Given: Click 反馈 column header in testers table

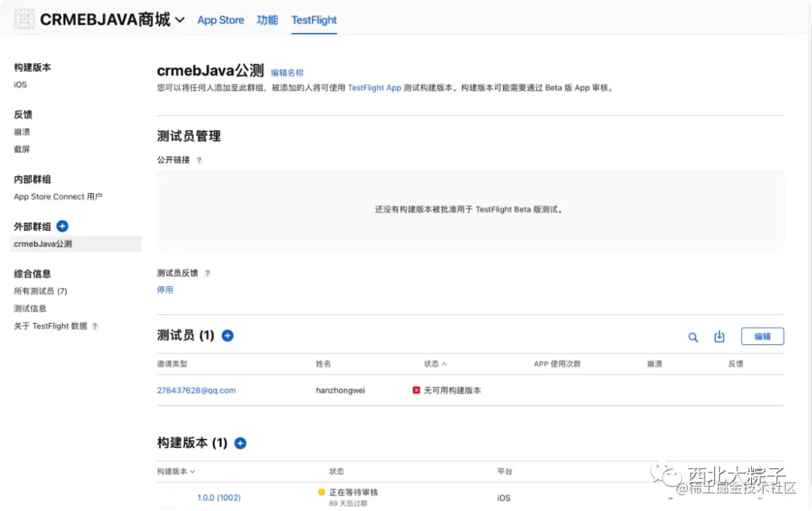Looking at the screenshot, I should tap(735, 364).
